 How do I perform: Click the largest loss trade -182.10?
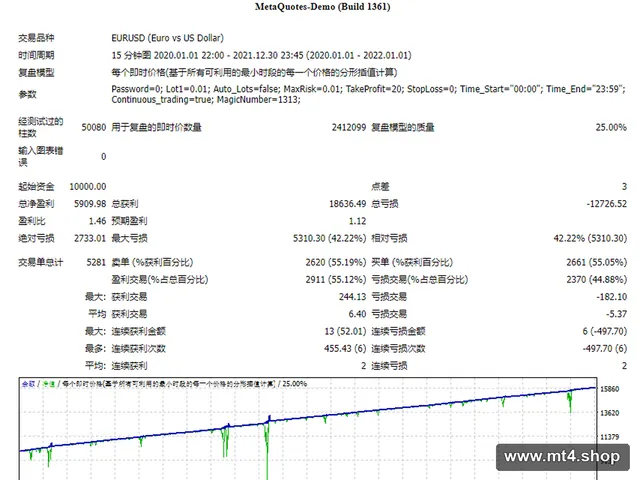pos(611,297)
